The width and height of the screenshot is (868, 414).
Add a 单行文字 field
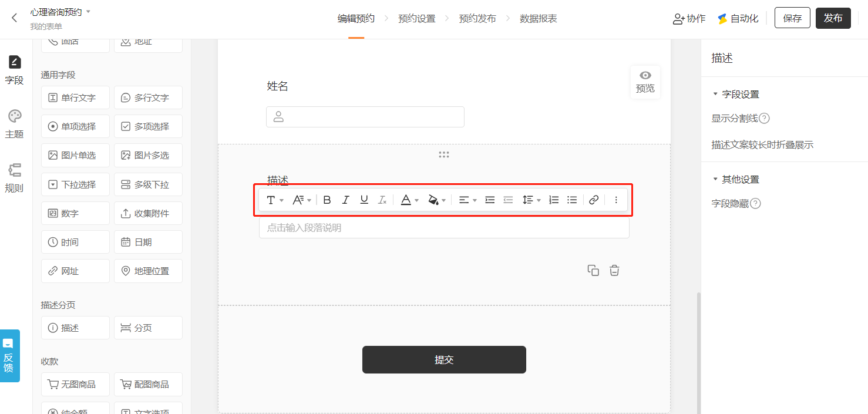(75, 97)
